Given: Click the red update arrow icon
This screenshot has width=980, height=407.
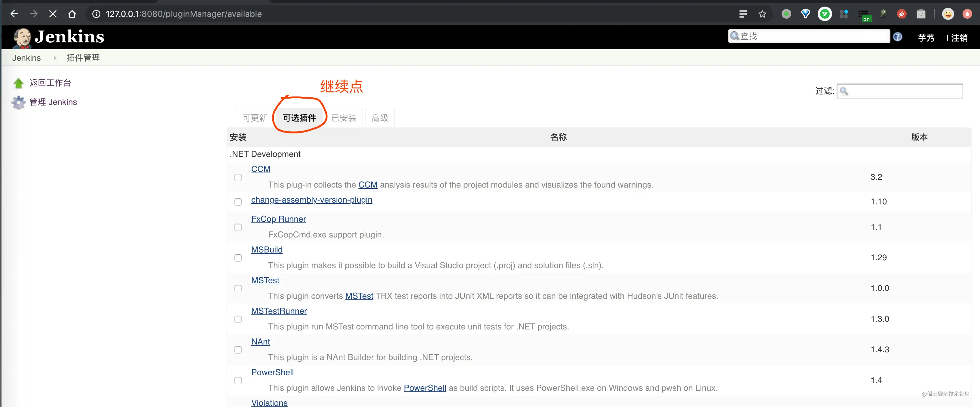Looking at the screenshot, I should click(967, 14).
